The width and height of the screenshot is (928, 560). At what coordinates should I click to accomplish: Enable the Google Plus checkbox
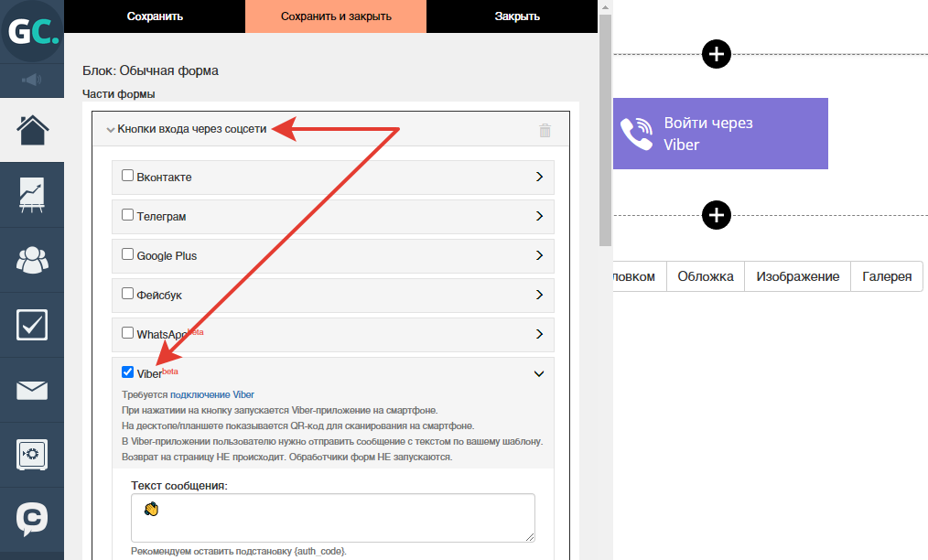(x=127, y=254)
